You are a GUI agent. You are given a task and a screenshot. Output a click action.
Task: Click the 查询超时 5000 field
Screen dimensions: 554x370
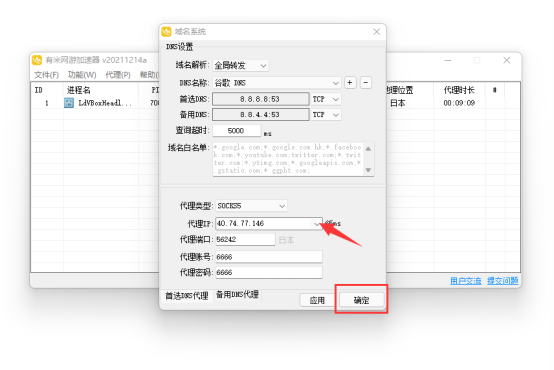[x=236, y=131]
